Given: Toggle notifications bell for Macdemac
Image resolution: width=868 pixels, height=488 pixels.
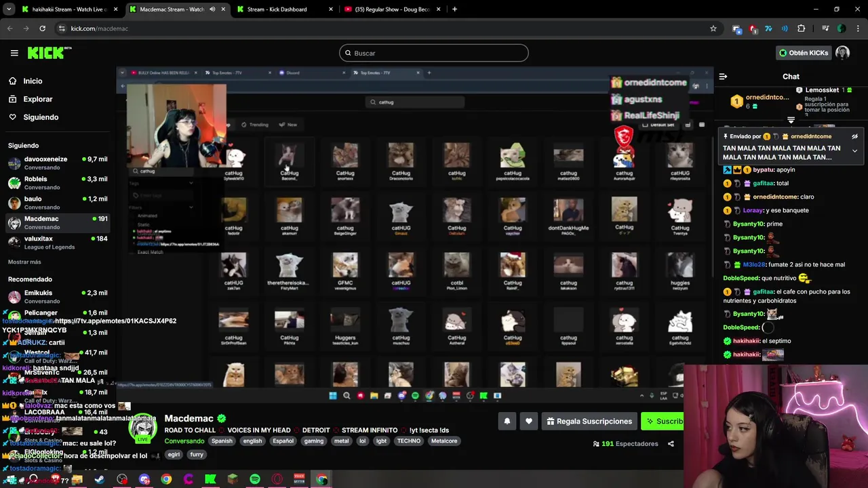Looking at the screenshot, I should point(507,422).
